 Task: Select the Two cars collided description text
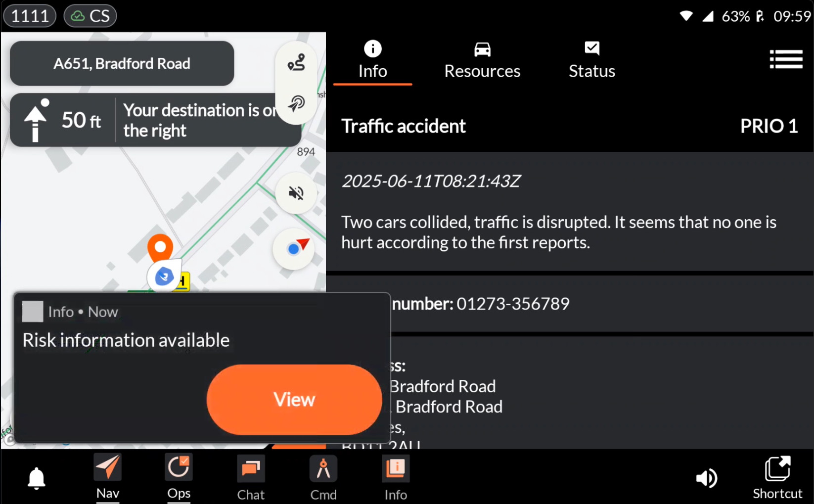559,232
